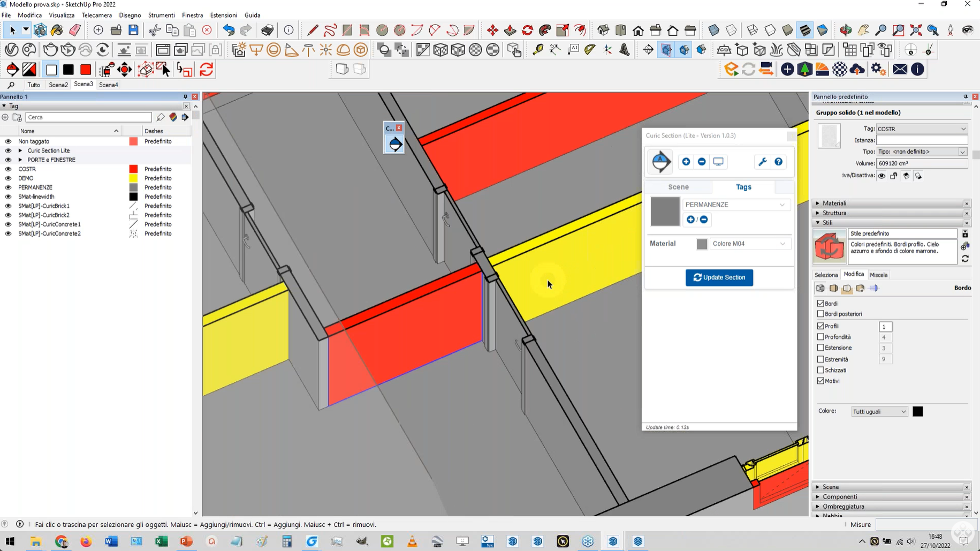Open the Estensioni menu
This screenshot has width=980, height=551.
223,15
